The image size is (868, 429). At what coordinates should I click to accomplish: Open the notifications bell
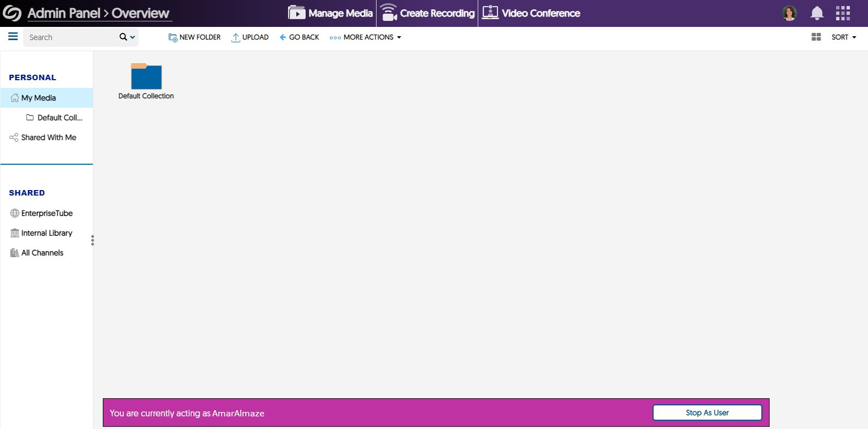tap(817, 13)
